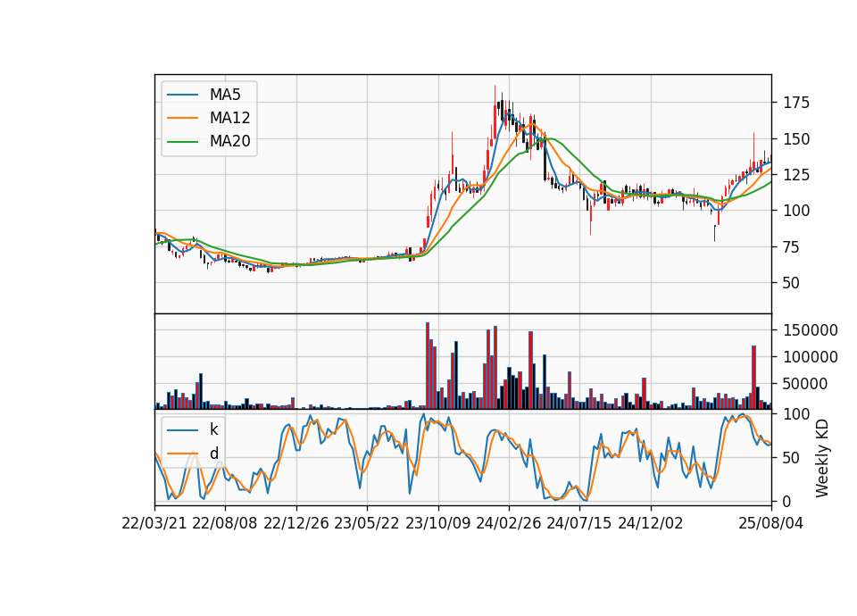Click the 150000 volume axis value

tap(811, 330)
